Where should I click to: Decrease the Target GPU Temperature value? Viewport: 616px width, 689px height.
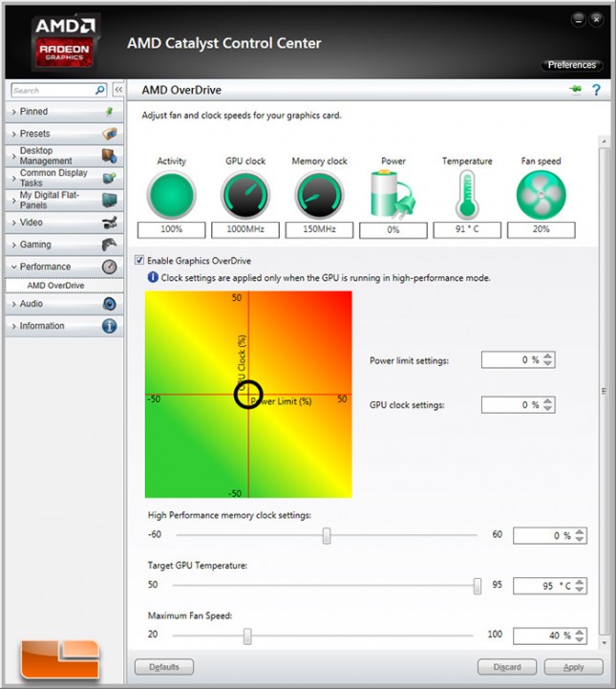point(580,589)
